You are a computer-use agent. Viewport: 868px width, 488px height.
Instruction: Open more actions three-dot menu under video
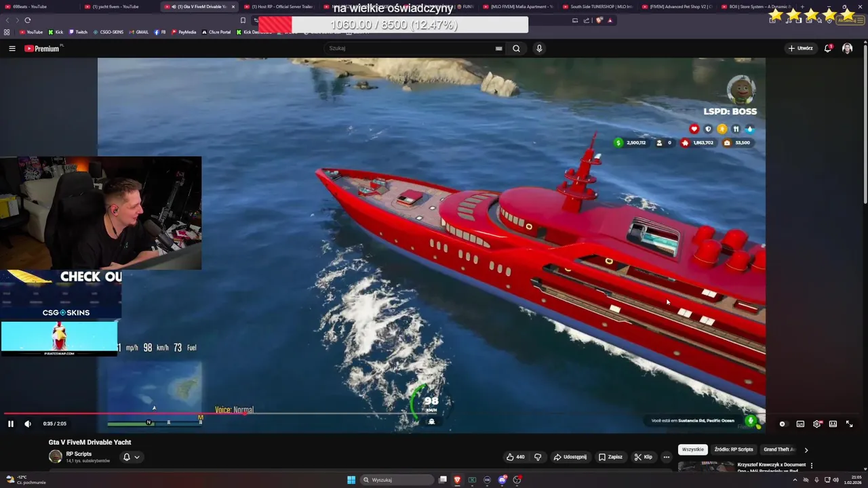(x=666, y=457)
